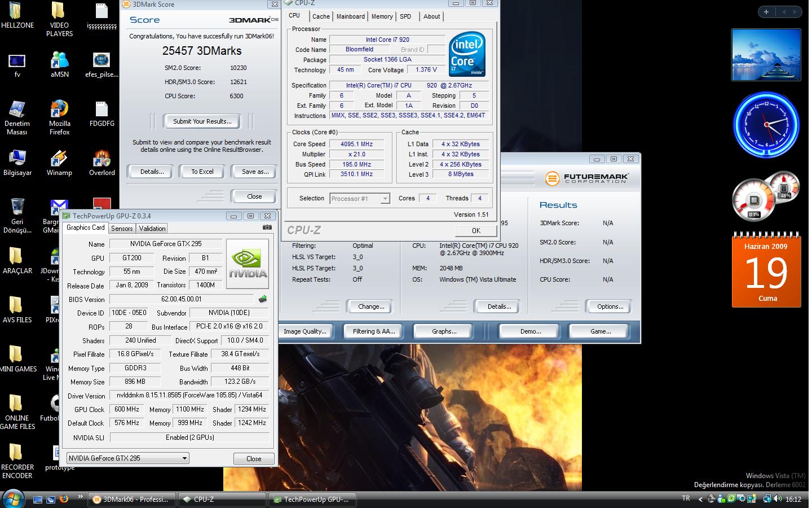Click the calendar gadget showing 19 Cuma
The width and height of the screenshot is (812, 508).
[766, 270]
